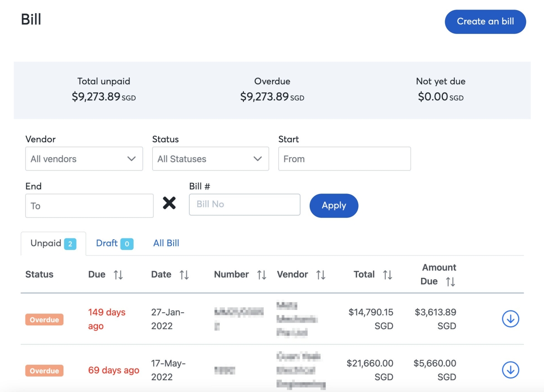
Task: Download the bill due 69 days ago
Action: pos(510,369)
